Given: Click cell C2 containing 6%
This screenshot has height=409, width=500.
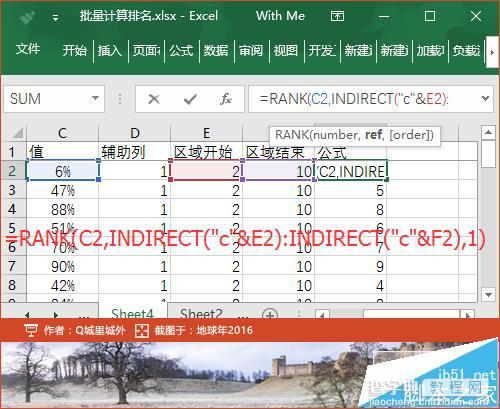Looking at the screenshot, I should coord(63,171).
